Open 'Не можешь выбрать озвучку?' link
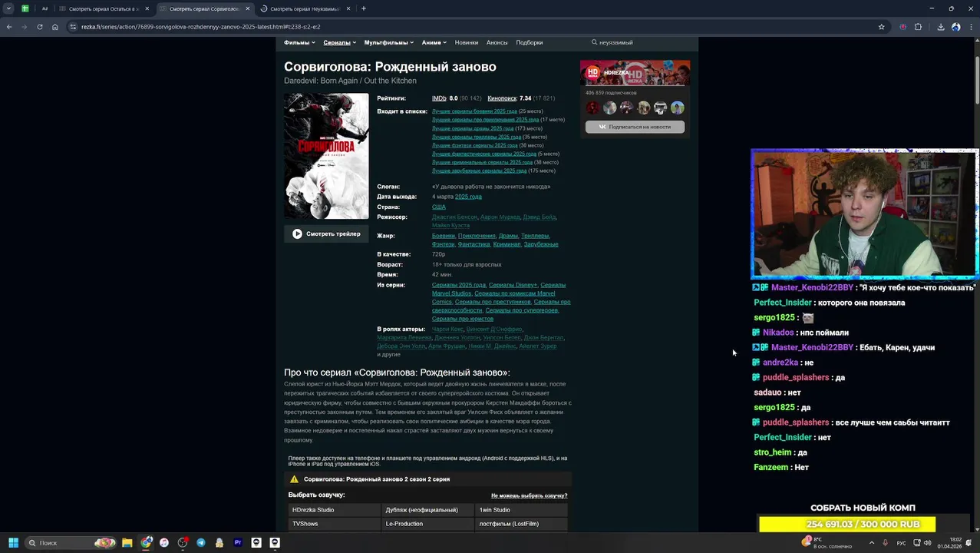 (529, 495)
